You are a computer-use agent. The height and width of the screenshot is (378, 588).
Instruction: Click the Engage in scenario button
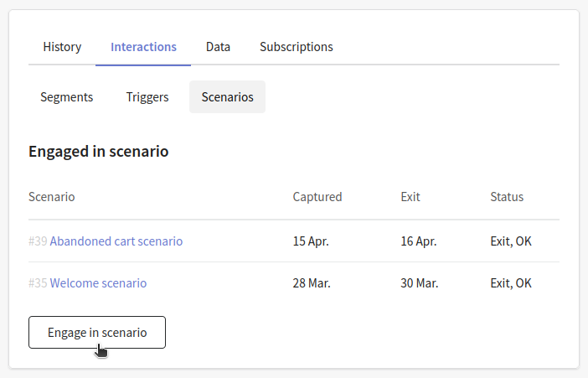point(97,333)
